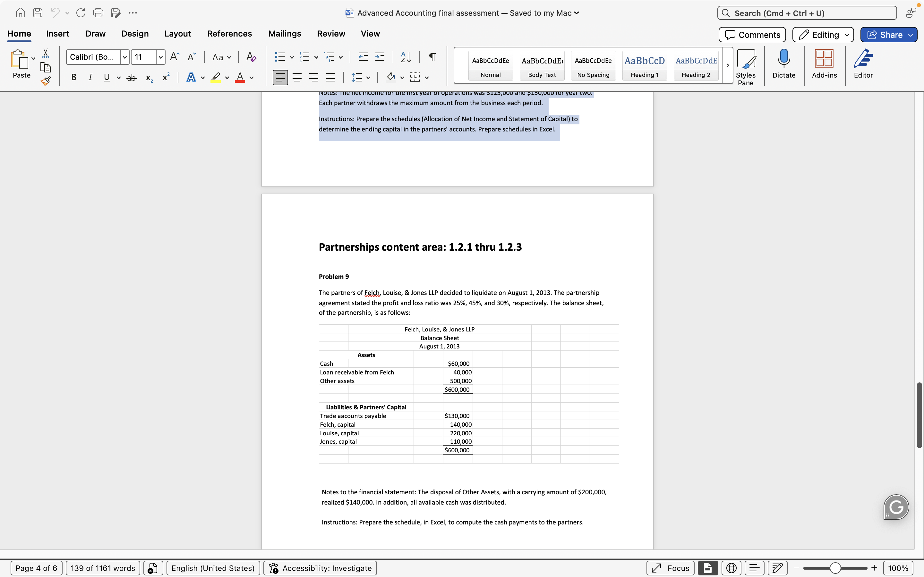Switch to the References tab
Viewport: 924px width, 577px height.
(229, 34)
